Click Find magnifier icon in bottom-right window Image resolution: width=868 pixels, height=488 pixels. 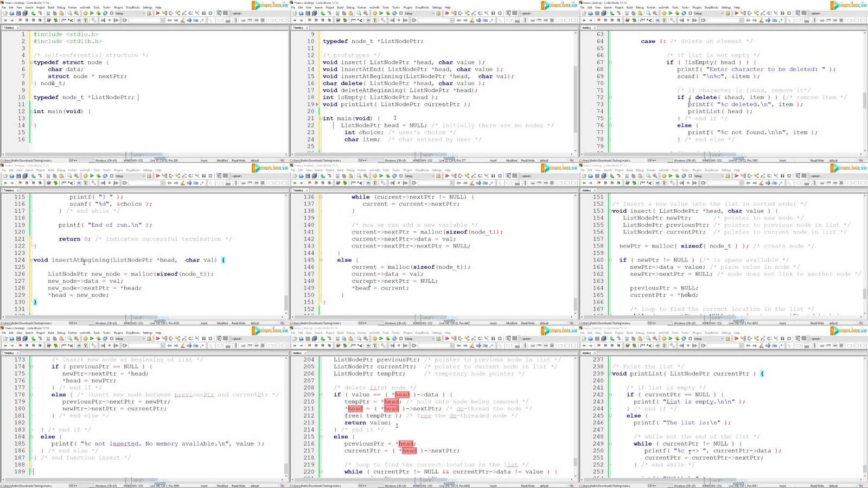(x=648, y=339)
